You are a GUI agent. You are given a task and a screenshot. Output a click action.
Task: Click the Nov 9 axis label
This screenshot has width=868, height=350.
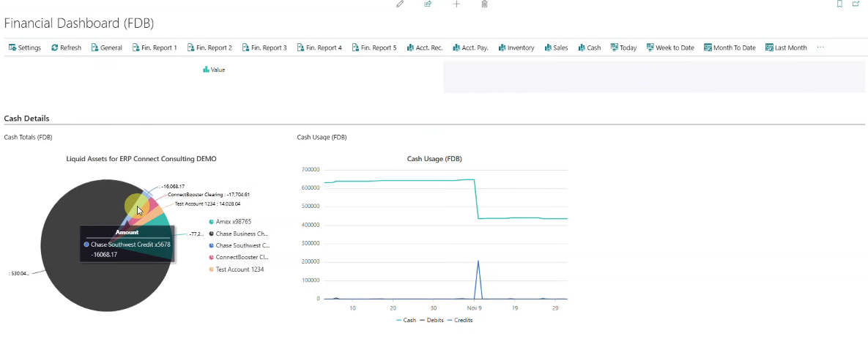(474, 308)
